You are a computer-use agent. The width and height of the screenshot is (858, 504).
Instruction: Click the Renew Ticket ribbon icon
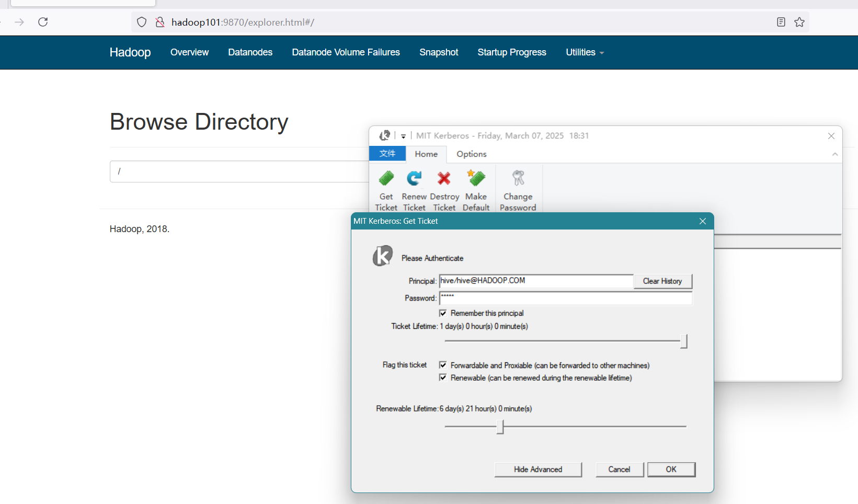click(415, 179)
